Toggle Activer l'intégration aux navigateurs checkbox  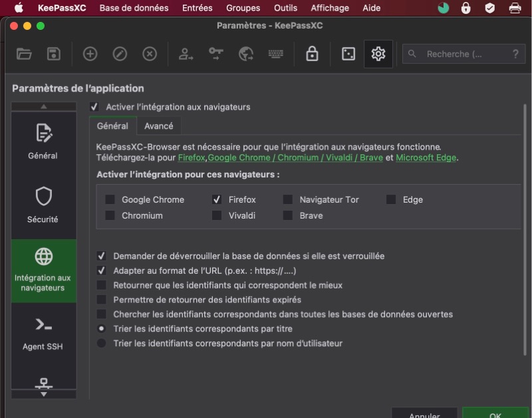click(x=94, y=107)
